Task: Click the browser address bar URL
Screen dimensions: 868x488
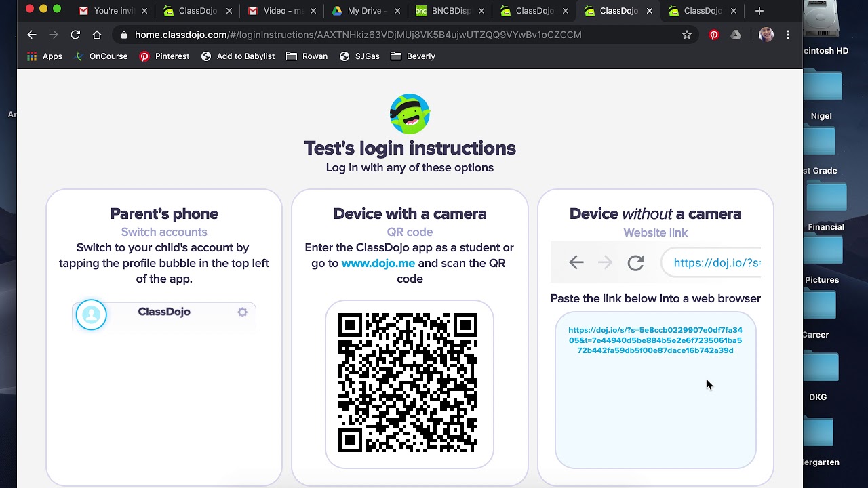Action: (358, 35)
